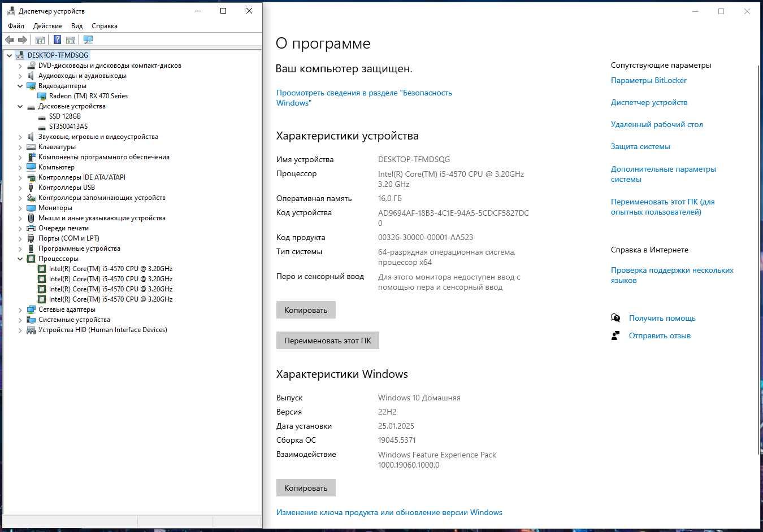Viewport: 763px width, 532px height.
Task: Expand the Системные устройства node
Action: pyautogui.click(x=20, y=320)
